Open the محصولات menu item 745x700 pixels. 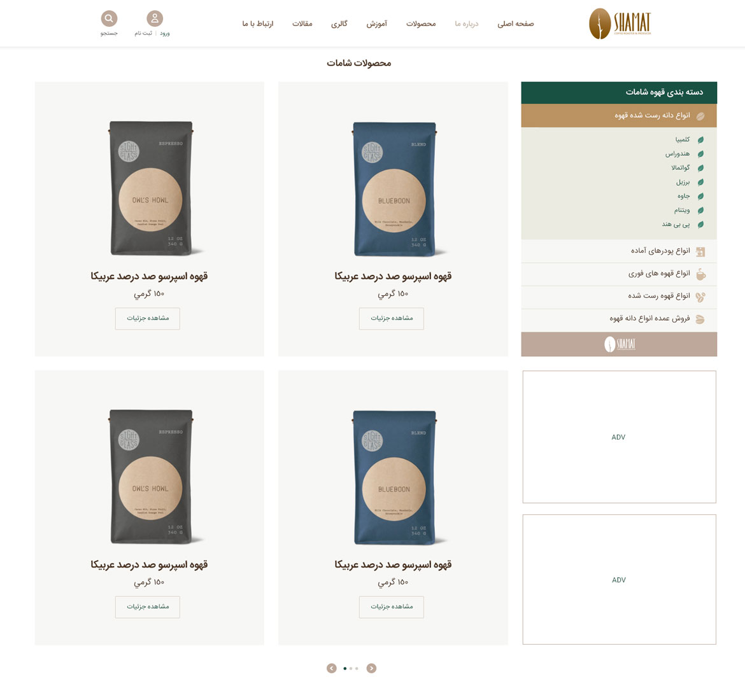(x=421, y=24)
